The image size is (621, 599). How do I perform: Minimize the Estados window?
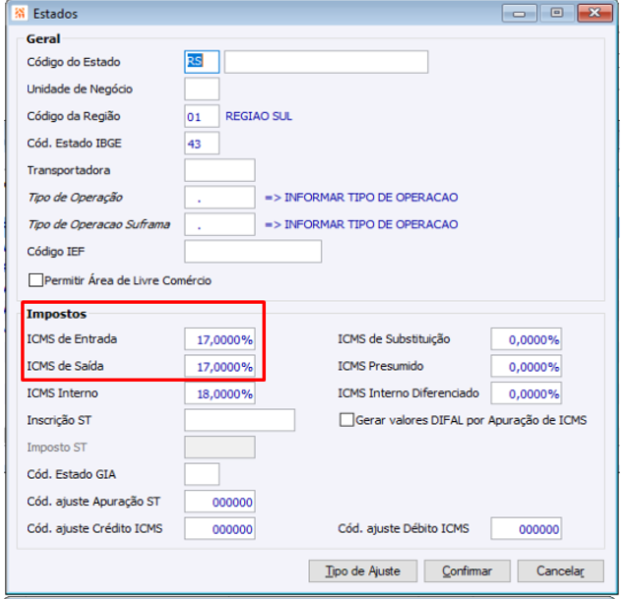[x=519, y=13]
